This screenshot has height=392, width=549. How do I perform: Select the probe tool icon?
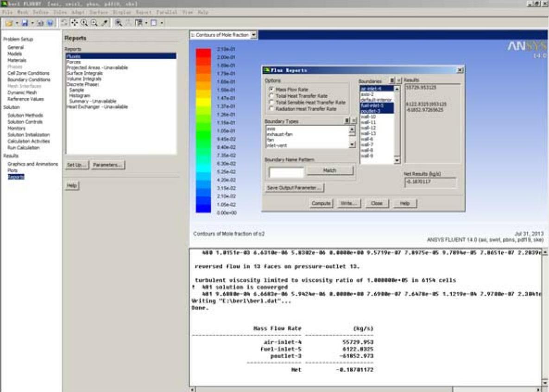pyautogui.click(x=105, y=22)
